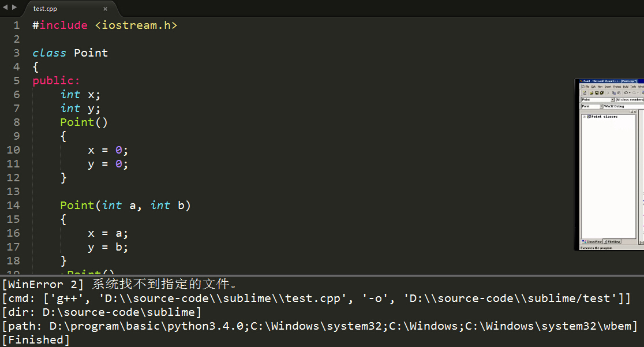Image resolution: width=644 pixels, height=347 pixels.
Task: Go to previous tab with left arrow
Action: pos(5,7)
